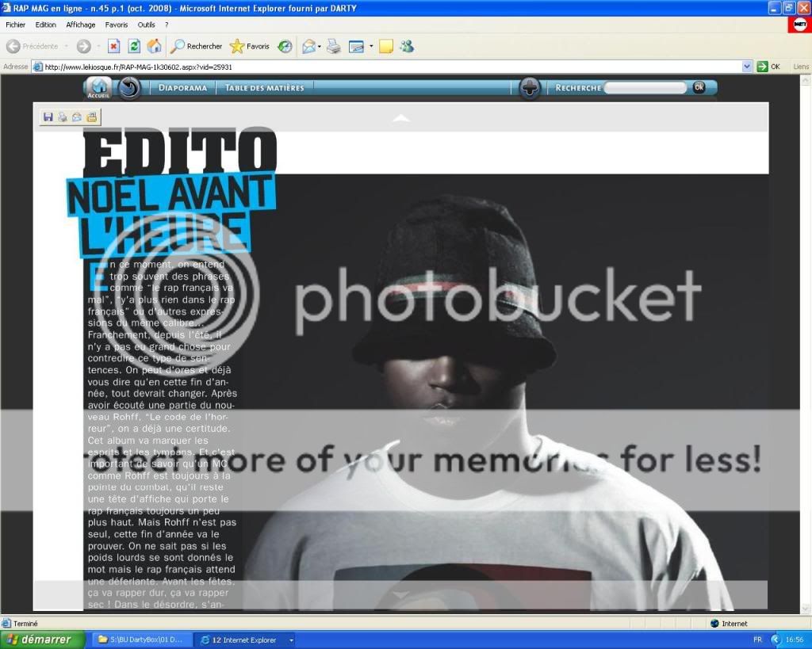Open the Favoris menu in the menu bar

[116, 25]
